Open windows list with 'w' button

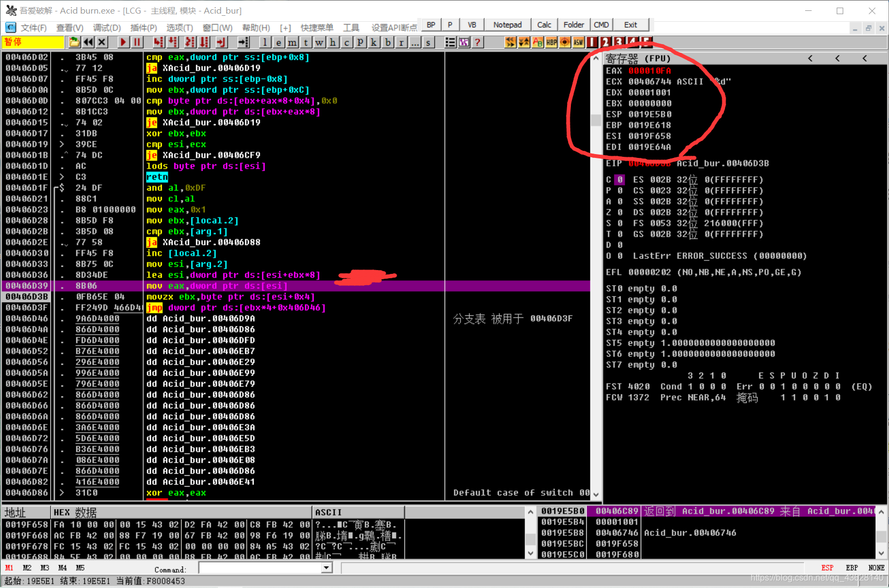(x=319, y=42)
